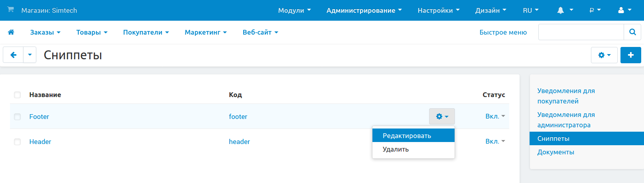This screenshot has width=644, height=183.
Task: Expand the RU language selector
Action: point(530,10)
